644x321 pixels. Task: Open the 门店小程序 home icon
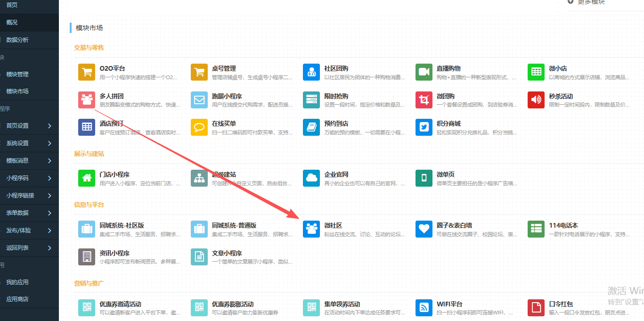[87, 178]
